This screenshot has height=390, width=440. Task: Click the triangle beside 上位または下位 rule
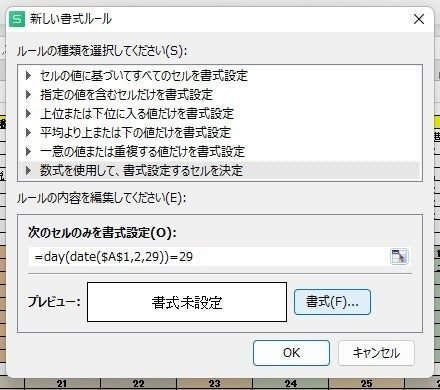28,114
